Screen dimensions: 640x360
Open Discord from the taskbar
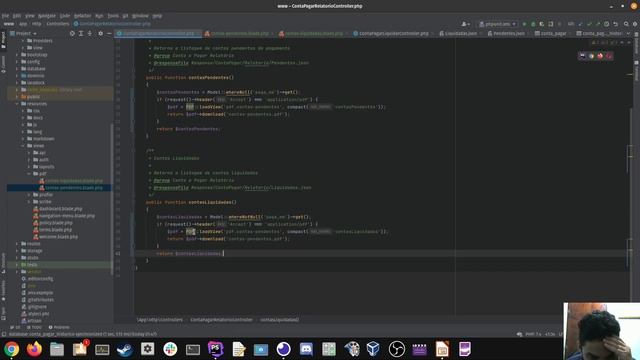306,349
